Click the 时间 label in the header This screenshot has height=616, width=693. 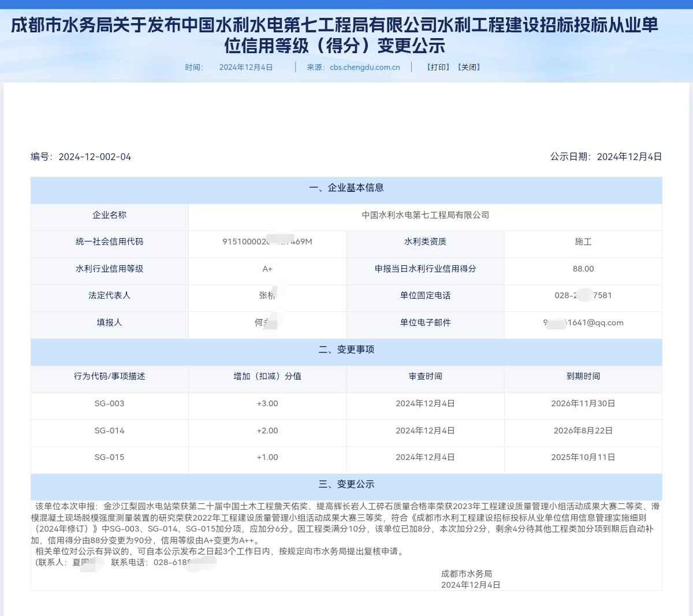tap(193, 67)
